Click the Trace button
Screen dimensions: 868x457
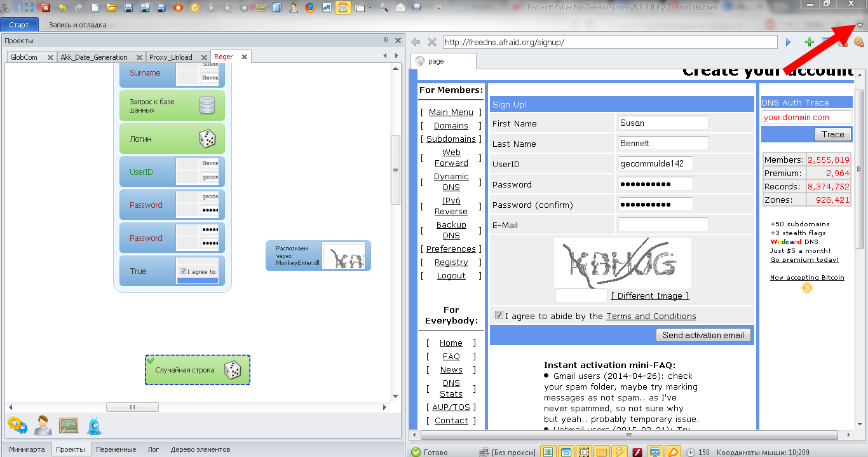[x=832, y=134]
